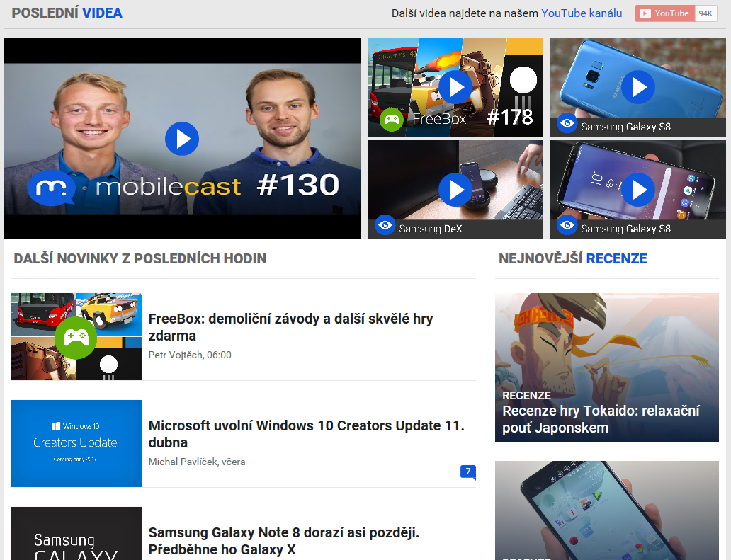The width and height of the screenshot is (731, 560).
Task: Play the FreeBox #178 video
Action: tap(455, 87)
